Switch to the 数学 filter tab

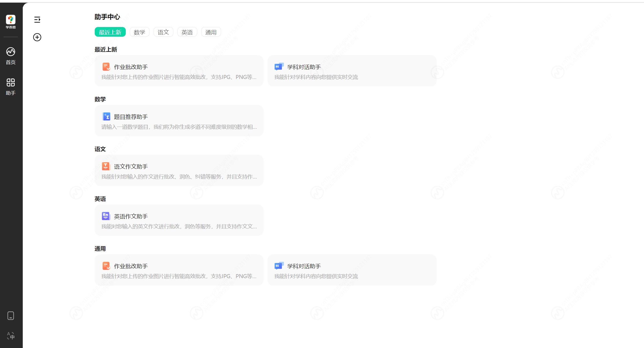(x=139, y=32)
